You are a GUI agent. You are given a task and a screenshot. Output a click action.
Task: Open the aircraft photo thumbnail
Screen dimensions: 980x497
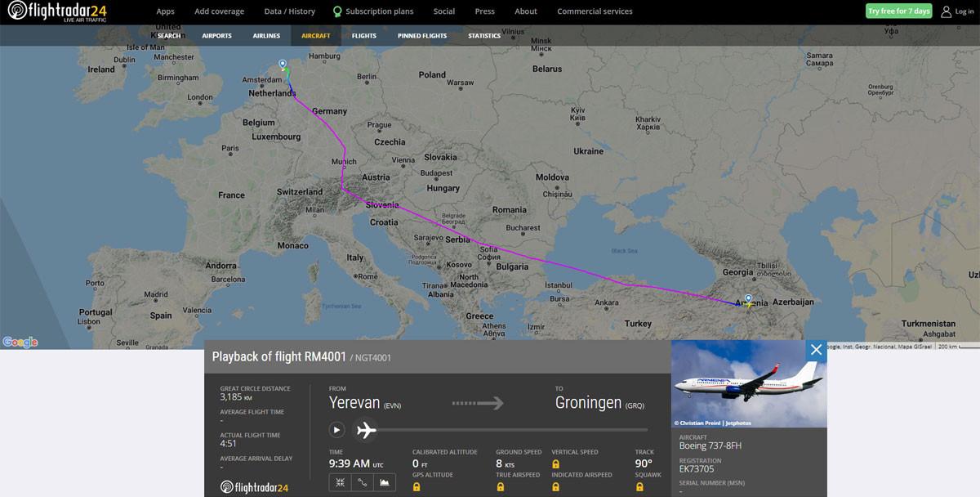click(748, 384)
